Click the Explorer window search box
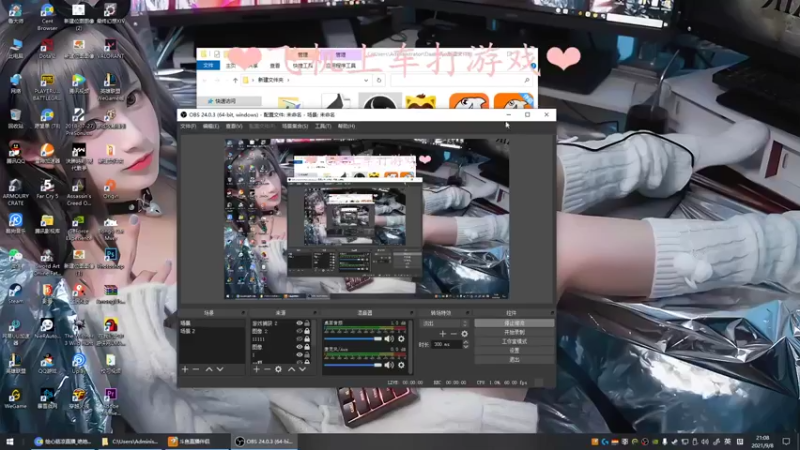This screenshot has height=450, width=800. click(461, 80)
